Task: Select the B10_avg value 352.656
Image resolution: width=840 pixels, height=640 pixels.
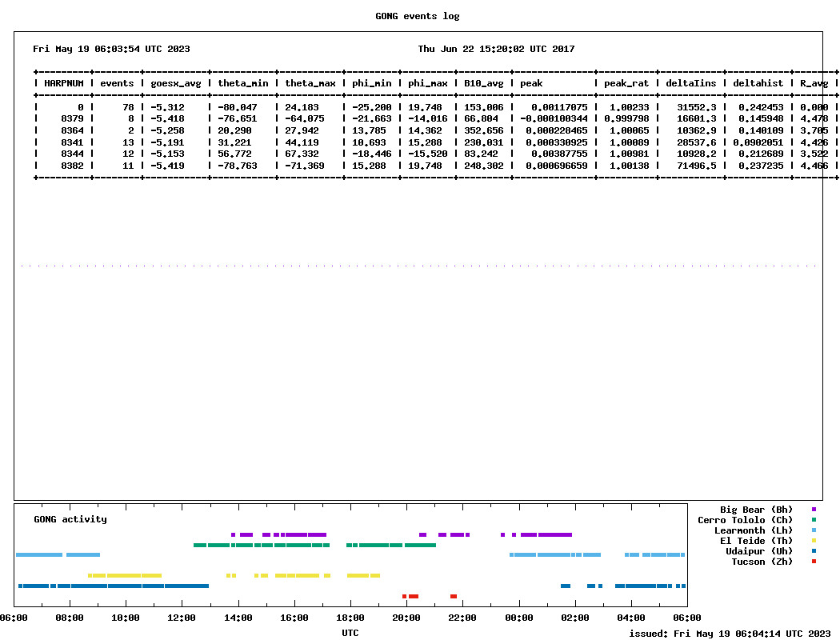Action: 484,130
